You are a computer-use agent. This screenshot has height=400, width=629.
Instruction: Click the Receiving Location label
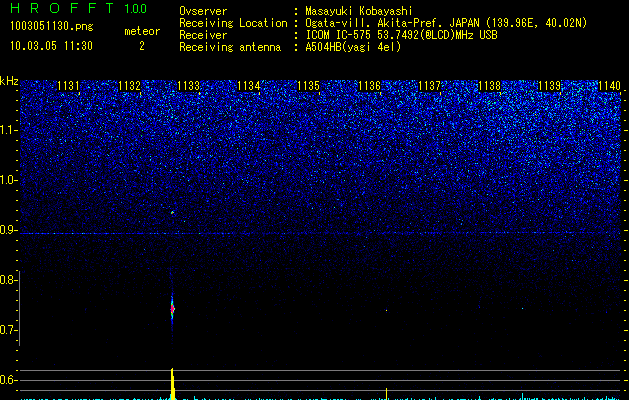click(233, 23)
